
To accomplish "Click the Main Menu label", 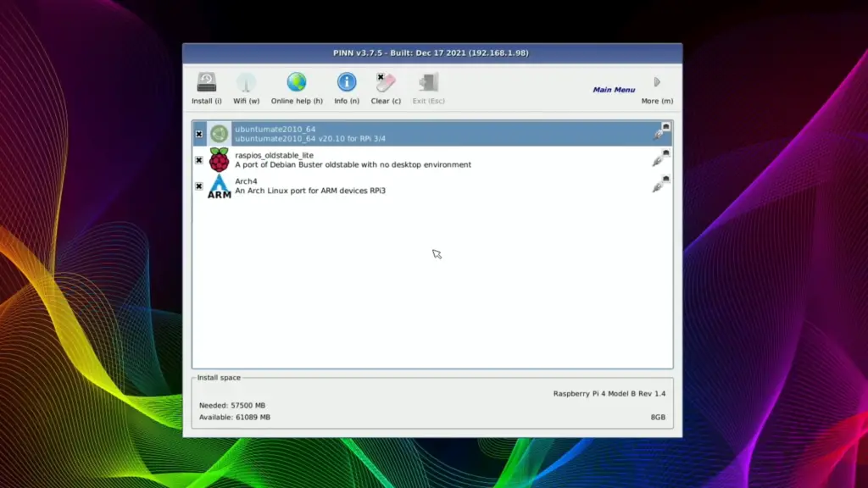I will tap(614, 90).
